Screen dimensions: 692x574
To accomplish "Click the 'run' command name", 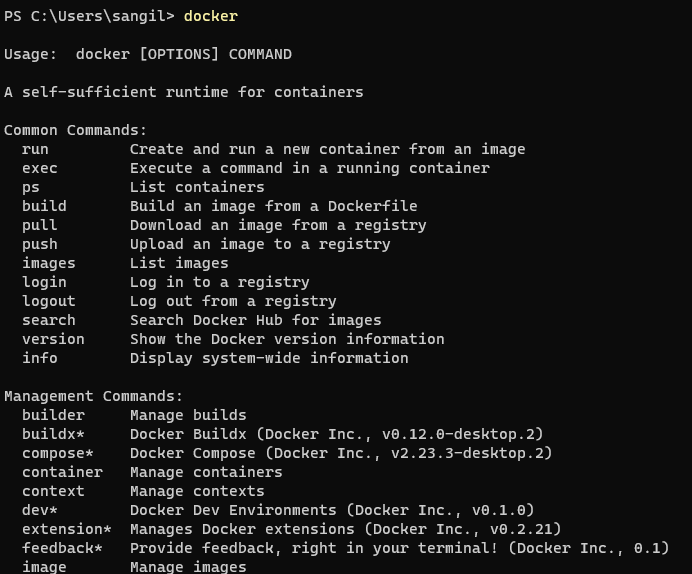I will 35,149.
